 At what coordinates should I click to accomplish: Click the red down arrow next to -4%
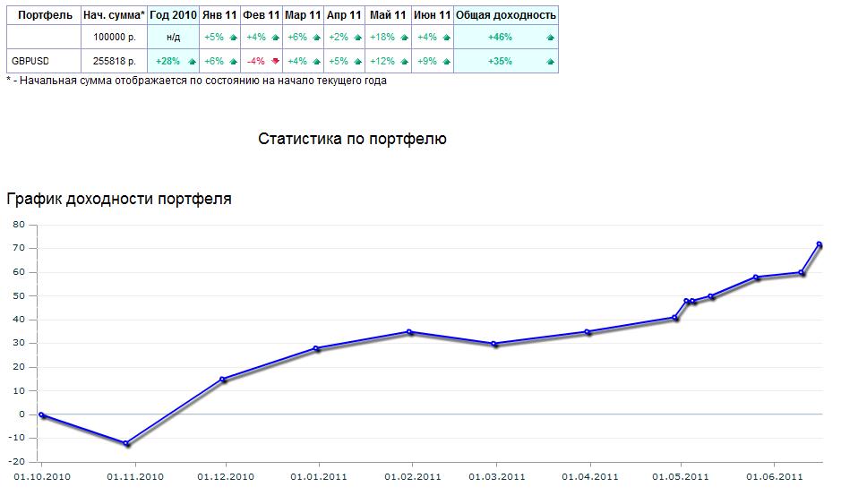pos(275,62)
